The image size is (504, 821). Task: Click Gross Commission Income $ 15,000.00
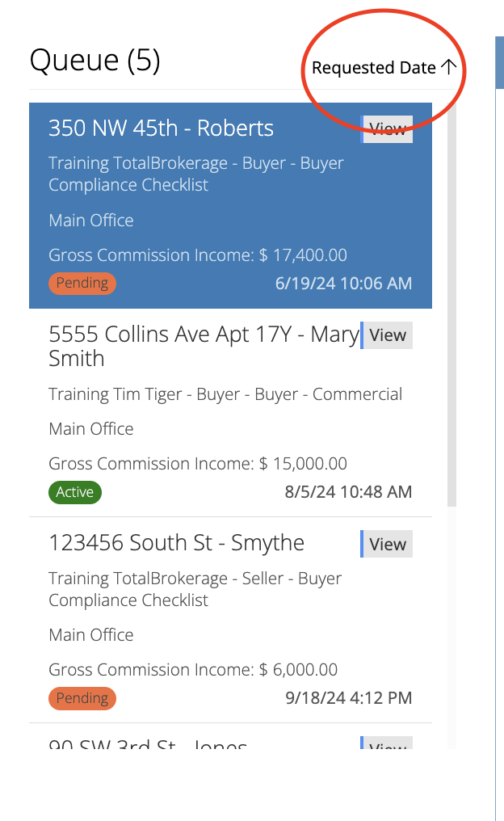[198, 463]
